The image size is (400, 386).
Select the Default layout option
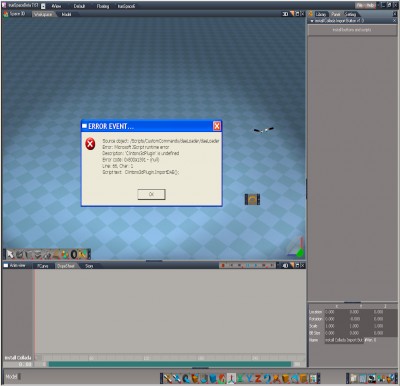click(79, 6)
